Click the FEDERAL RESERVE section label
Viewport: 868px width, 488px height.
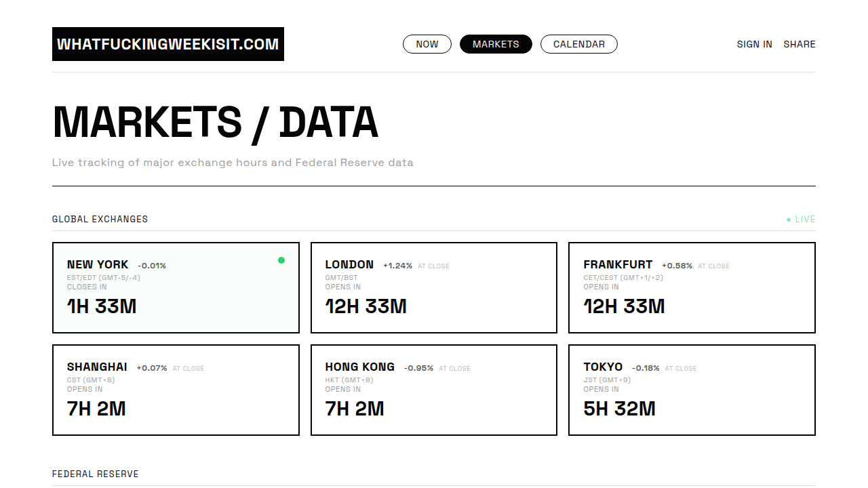point(96,474)
